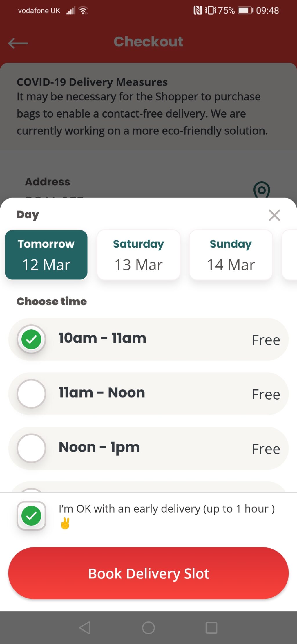Viewport: 297px width, 644px height.
Task: Choose Sunday 14 Mar day tab
Action: 231,255
